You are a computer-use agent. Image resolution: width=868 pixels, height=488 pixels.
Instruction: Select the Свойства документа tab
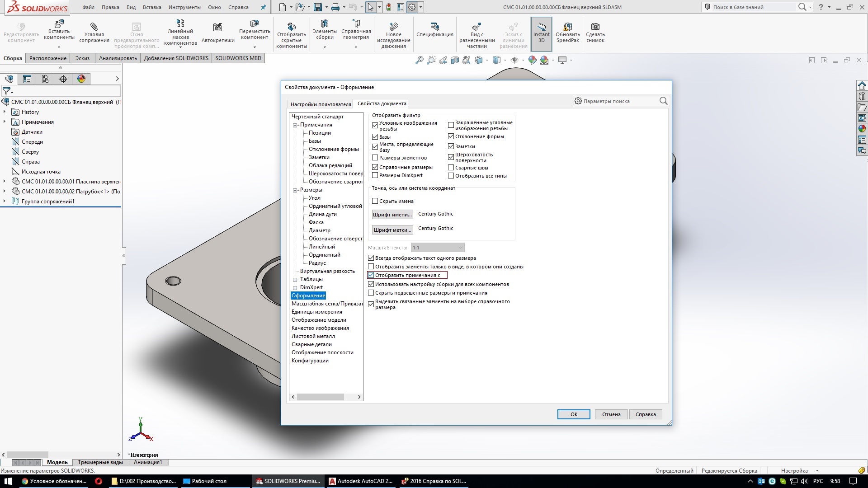[x=382, y=103]
